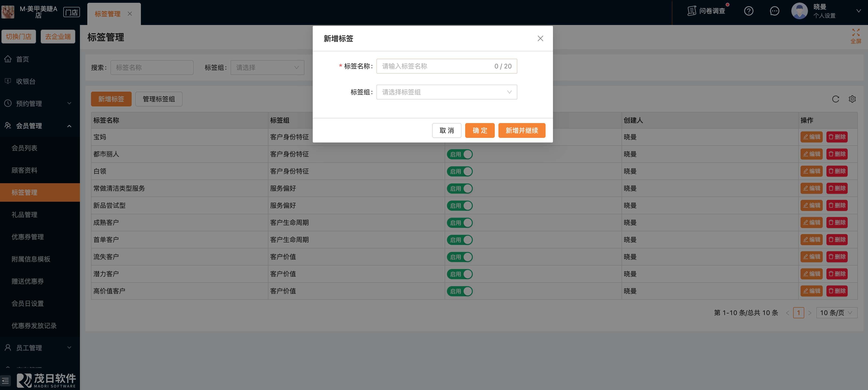
Task: Open 会员列表 in the sidebar
Action: [24, 148]
